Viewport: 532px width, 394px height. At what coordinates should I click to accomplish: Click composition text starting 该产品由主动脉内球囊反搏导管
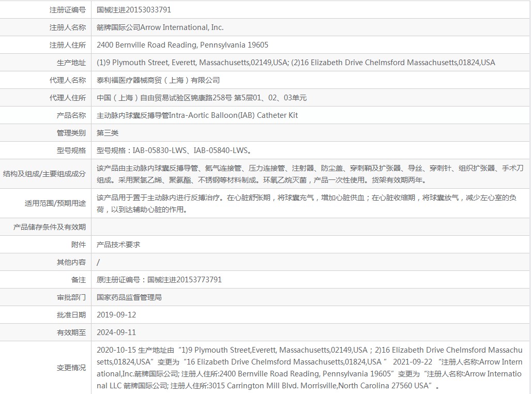coord(310,174)
